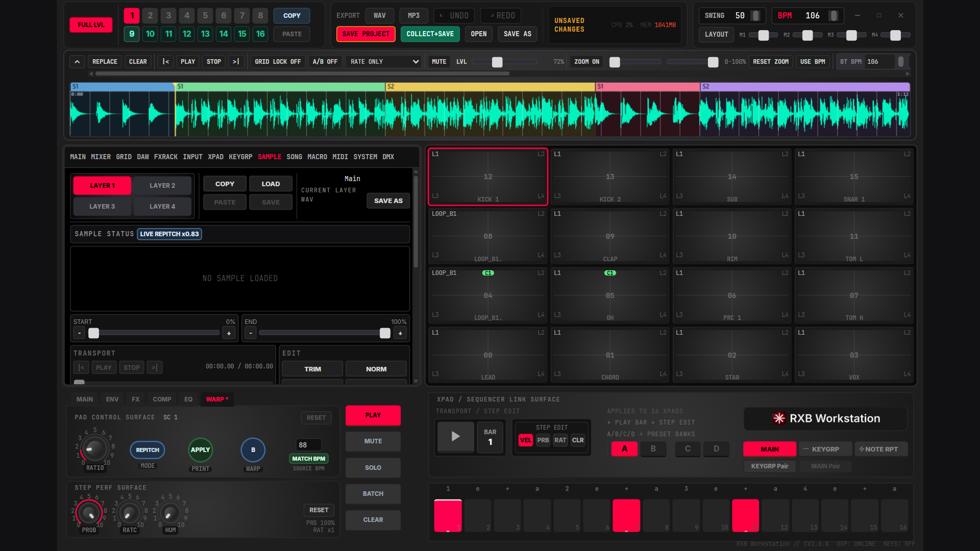Click COLLECT+SAVE

[x=430, y=34]
